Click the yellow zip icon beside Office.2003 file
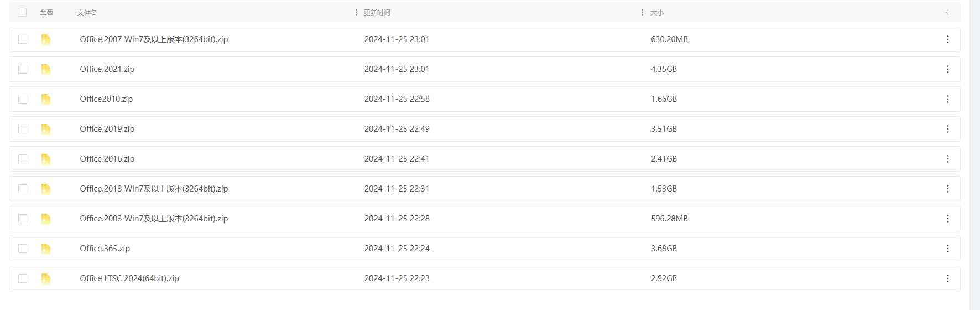980x310 pixels. click(x=46, y=219)
